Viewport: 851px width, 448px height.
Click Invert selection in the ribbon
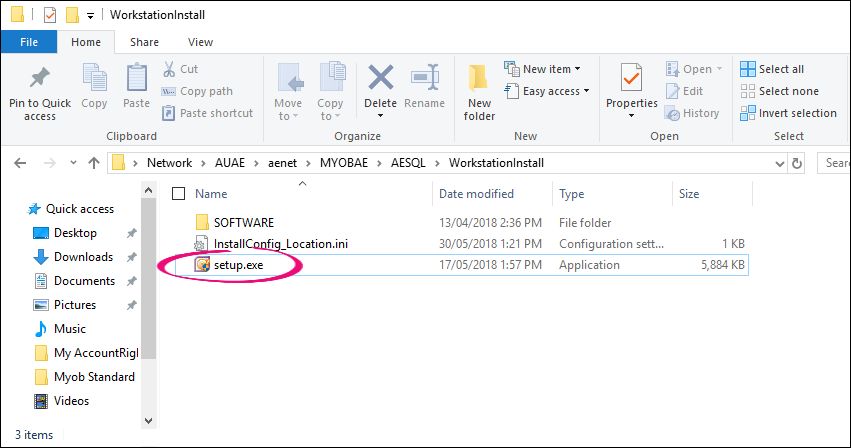point(788,113)
